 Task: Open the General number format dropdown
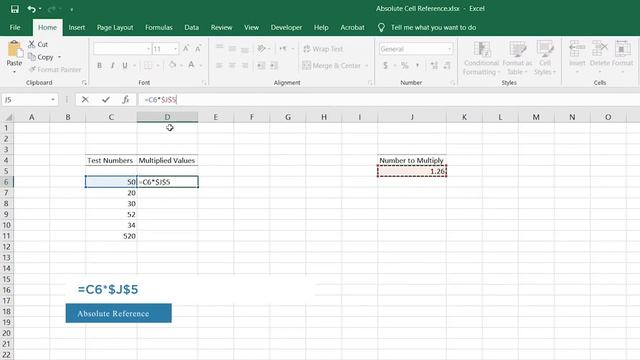click(450, 49)
